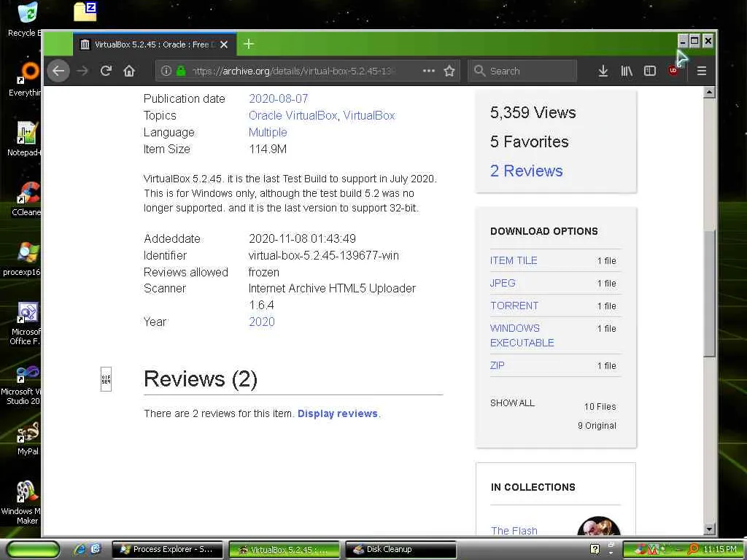Open the Everything desktop shortcut
The height and width of the screenshot is (560, 747).
26,79
